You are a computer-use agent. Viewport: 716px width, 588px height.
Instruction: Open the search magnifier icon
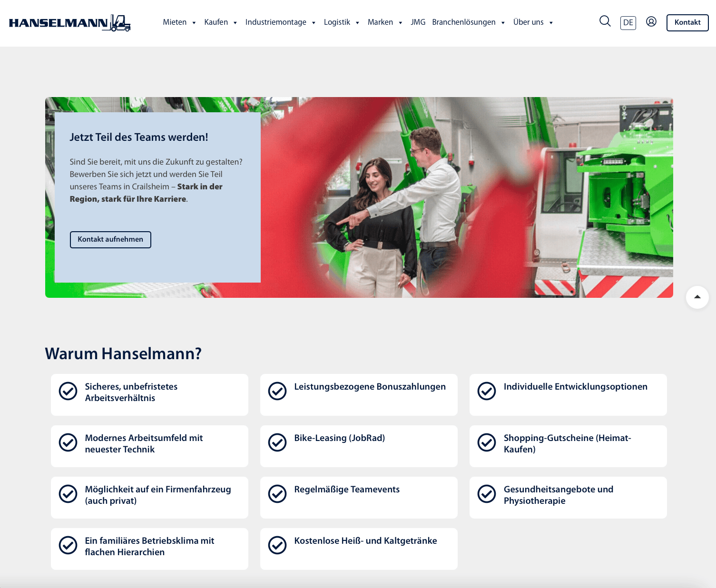(605, 21)
